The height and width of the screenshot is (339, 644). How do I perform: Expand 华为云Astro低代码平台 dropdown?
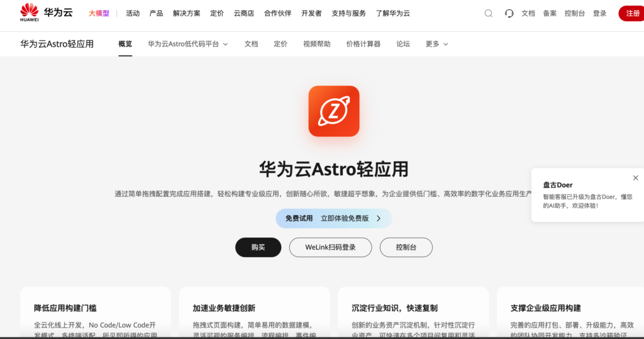click(x=187, y=44)
